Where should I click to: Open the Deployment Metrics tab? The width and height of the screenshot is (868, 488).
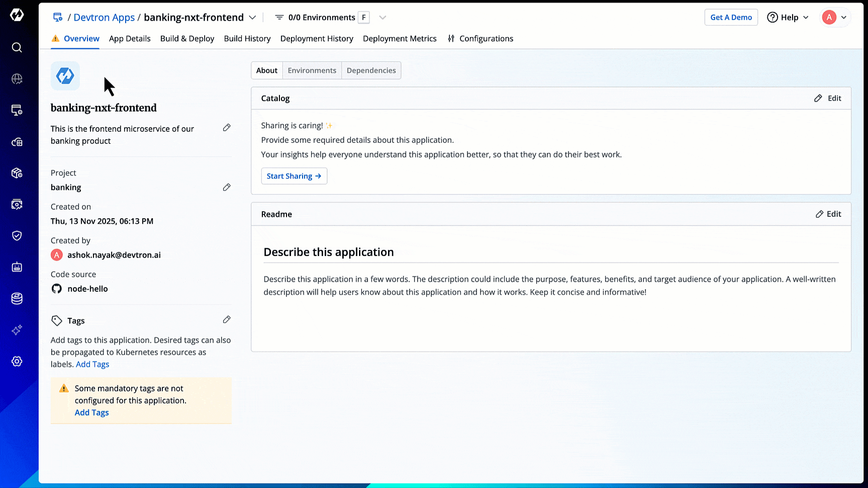coord(400,39)
